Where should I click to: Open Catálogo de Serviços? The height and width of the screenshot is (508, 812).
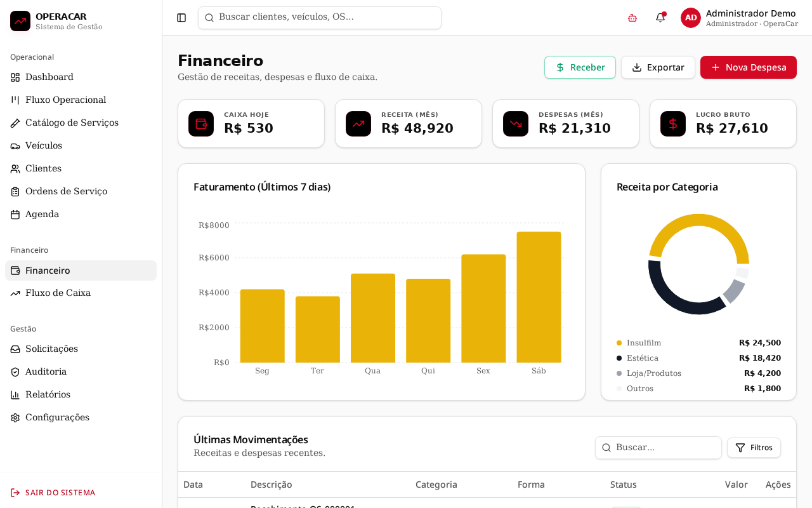pyautogui.click(x=81, y=123)
